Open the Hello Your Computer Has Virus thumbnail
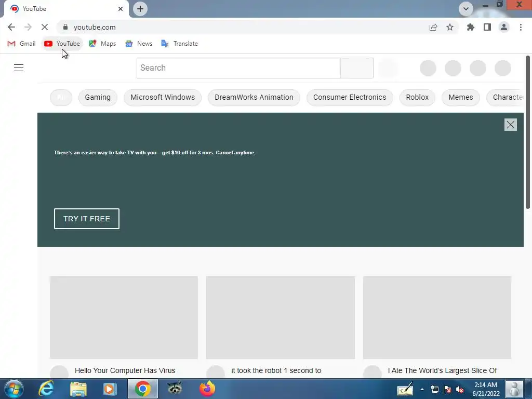Viewport: 532px width, 399px height. 124,317
